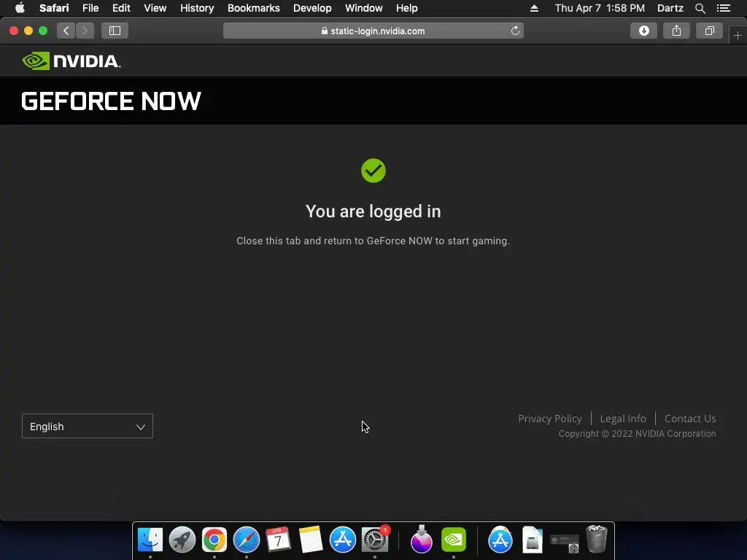This screenshot has height=560, width=747.
Task: Click the "Copyright © 2022 NVIDIA Corporation" text
Action: [637, 434]
